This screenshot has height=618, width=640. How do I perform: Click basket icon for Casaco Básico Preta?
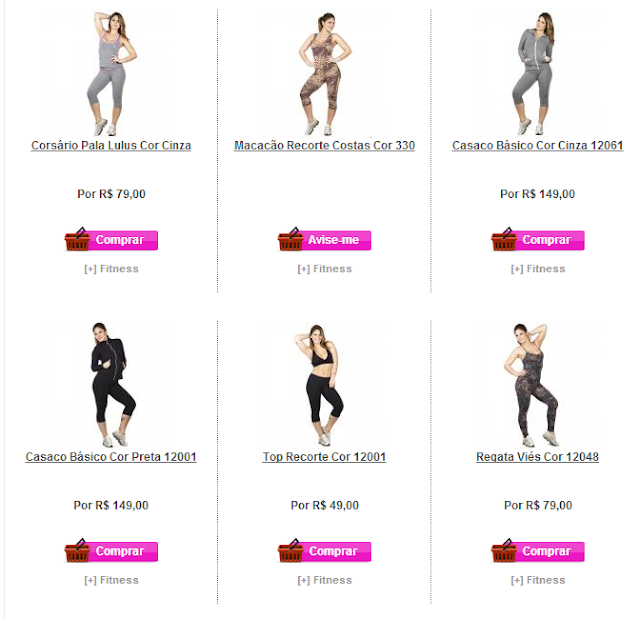[x=77, y=551]
